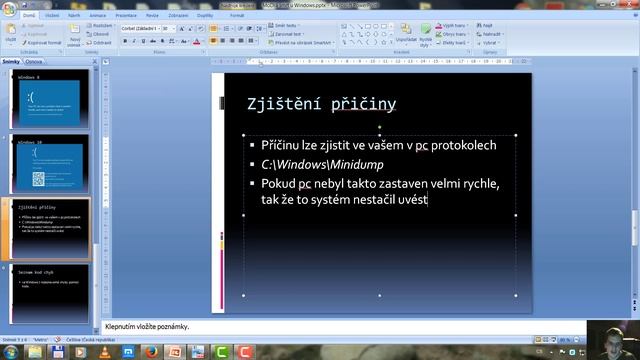
Task: Toggle Italic formatting
Action: [x=134, y=41]
